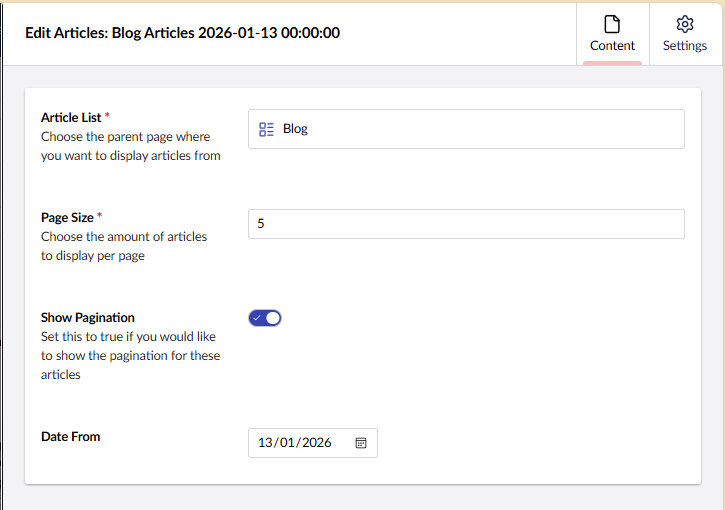Open the Settings tab label
Viewport: 725px width, 510px height.
685,46
